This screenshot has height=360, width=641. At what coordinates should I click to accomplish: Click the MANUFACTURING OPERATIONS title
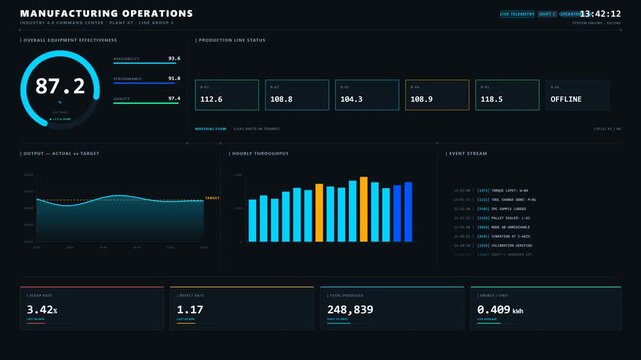(x=106, y=13)
